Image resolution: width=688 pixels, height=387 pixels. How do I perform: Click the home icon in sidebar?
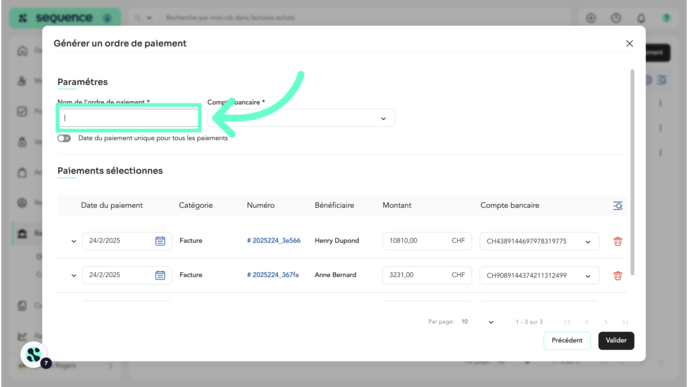22,51
